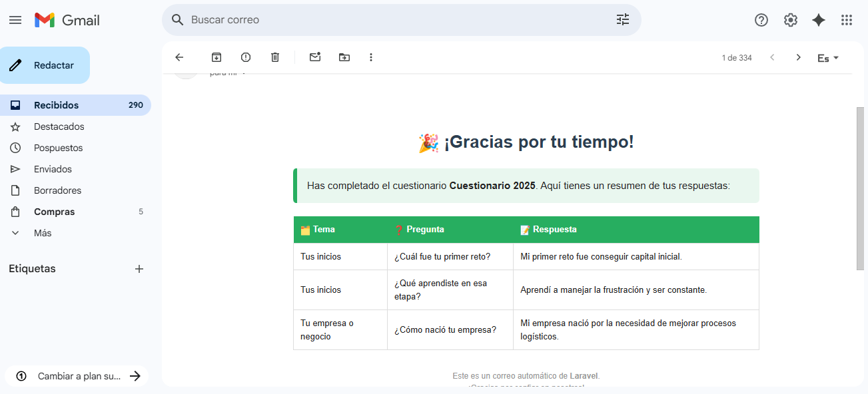
Task: Go to Enviados folder
Action: [x=53, y=169]
